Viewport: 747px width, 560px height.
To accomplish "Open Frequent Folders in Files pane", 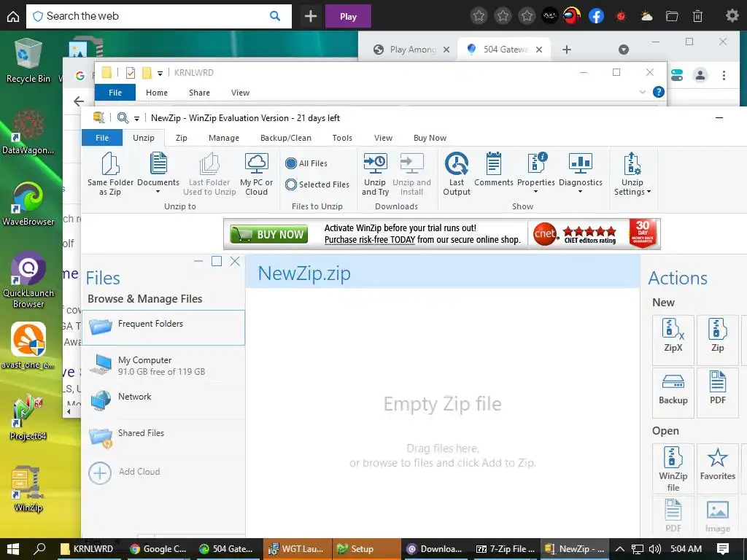I will (163, 327).
